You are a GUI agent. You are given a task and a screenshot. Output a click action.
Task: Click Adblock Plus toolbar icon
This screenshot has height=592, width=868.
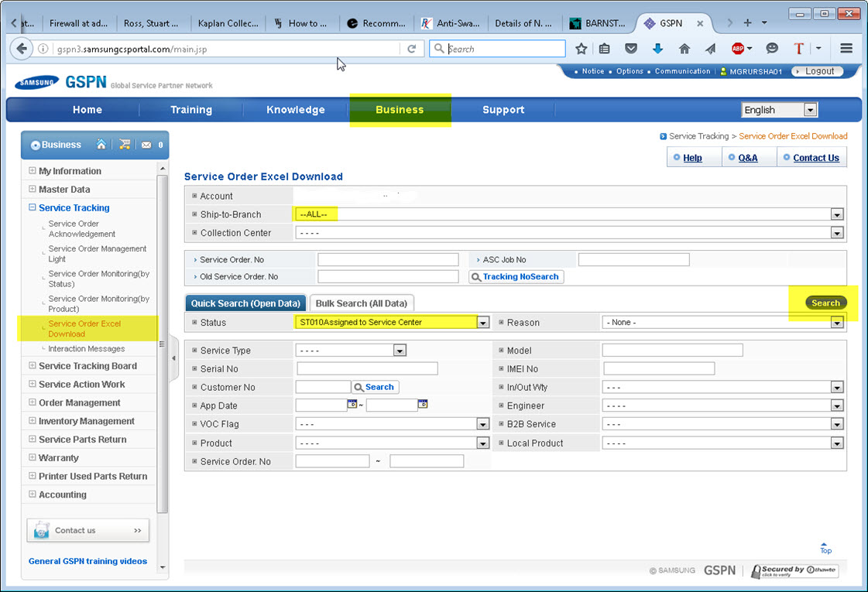pyautogui.click(x=738, y=49)
